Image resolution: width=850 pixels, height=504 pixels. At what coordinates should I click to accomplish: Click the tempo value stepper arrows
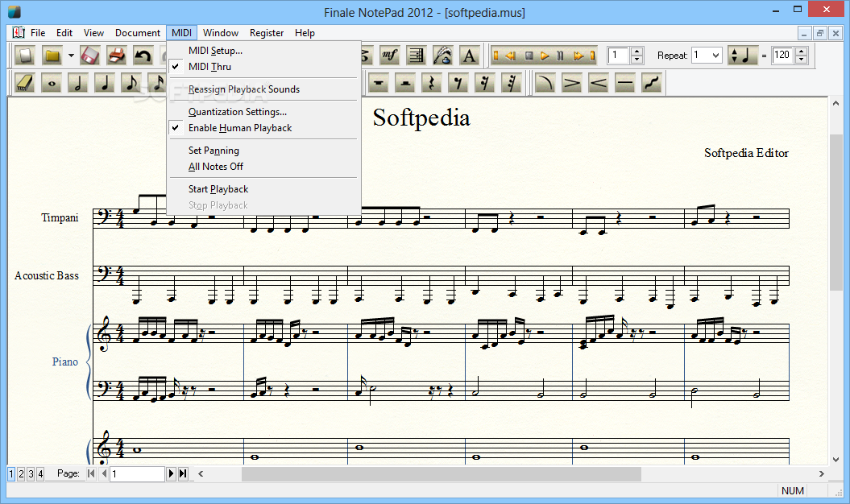point(802,56)
